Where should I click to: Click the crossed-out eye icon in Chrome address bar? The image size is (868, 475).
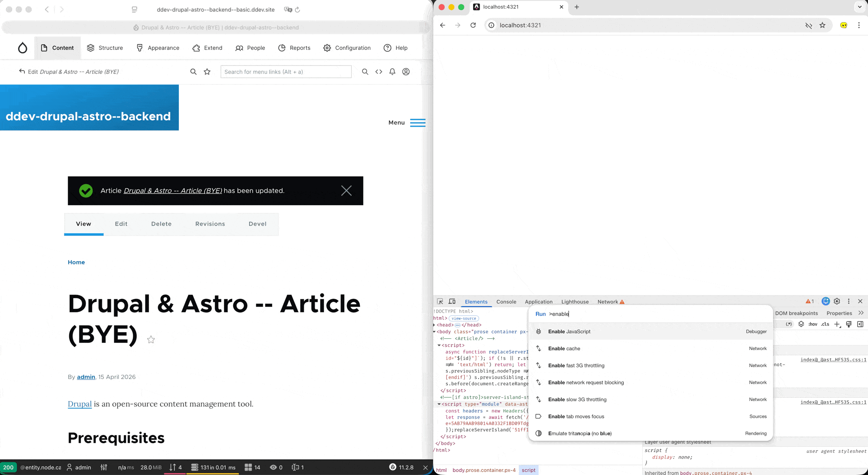pyautogui.click(x=809, y=25)
